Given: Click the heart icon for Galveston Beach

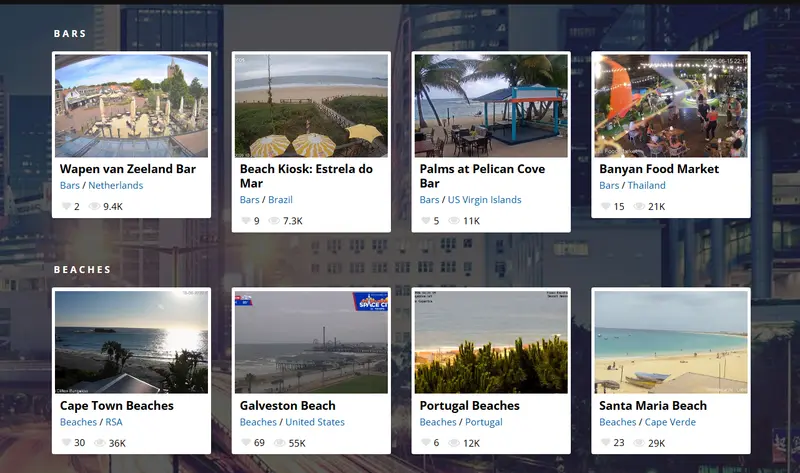Looking at the screenshot, I should 245,442.
